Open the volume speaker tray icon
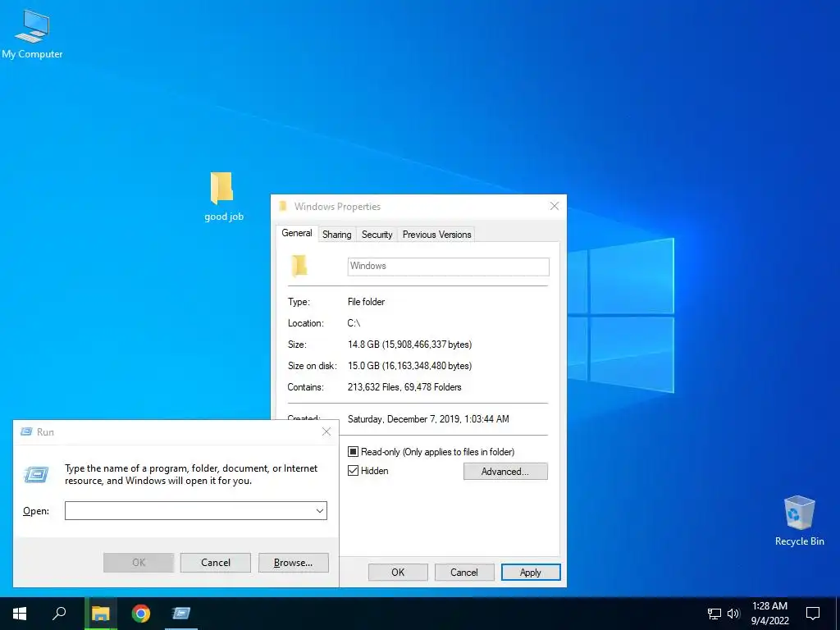Viewport: 840px width, 630px height. point(733,614)
